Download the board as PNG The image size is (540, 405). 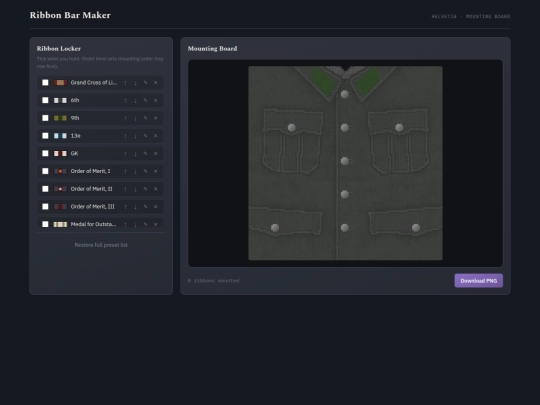click(479, 281)
